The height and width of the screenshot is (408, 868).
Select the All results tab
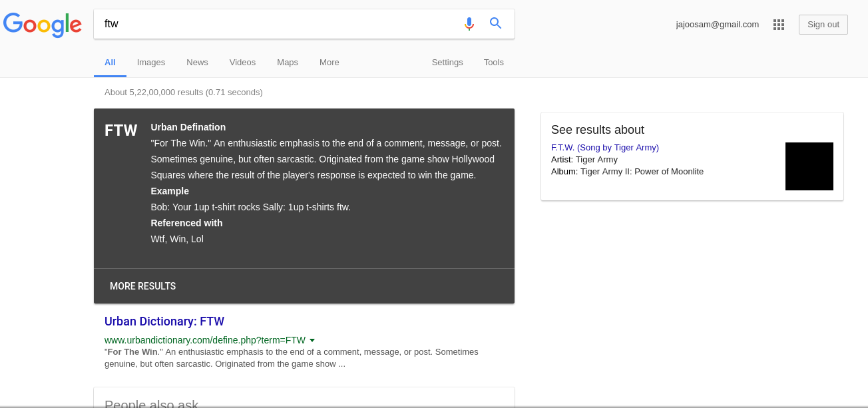[x=110, y=62]
